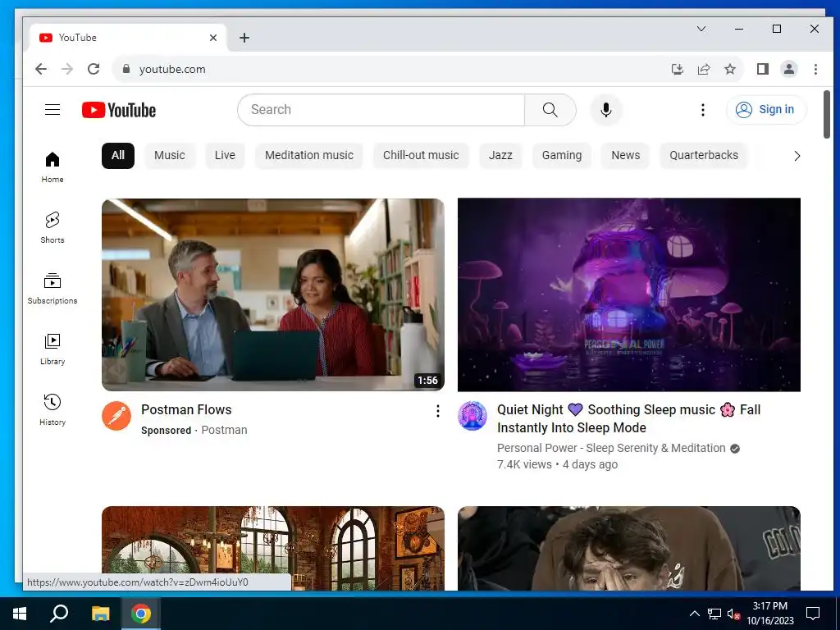
Task: Go to Home in sidebar
Action: [x=52, y=167]
